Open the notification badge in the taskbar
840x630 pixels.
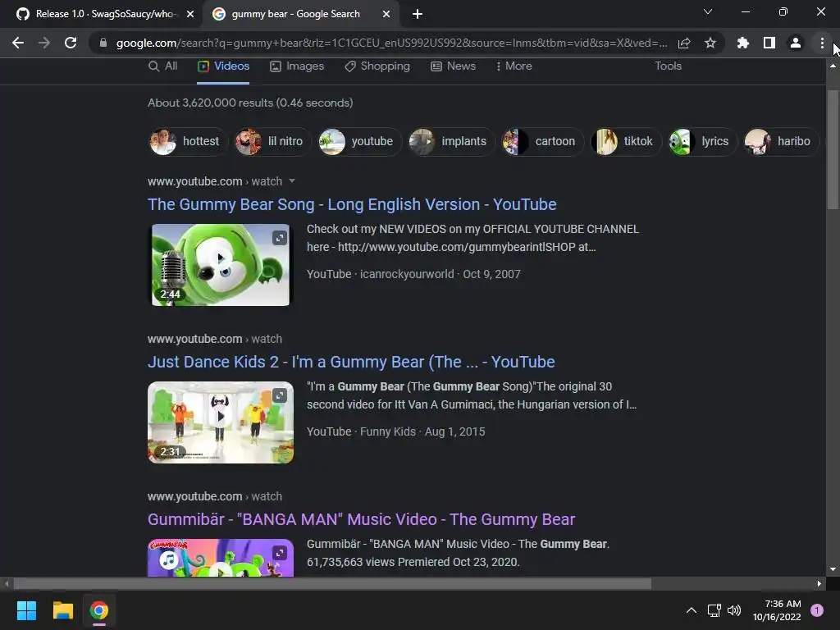pos(816,610)
